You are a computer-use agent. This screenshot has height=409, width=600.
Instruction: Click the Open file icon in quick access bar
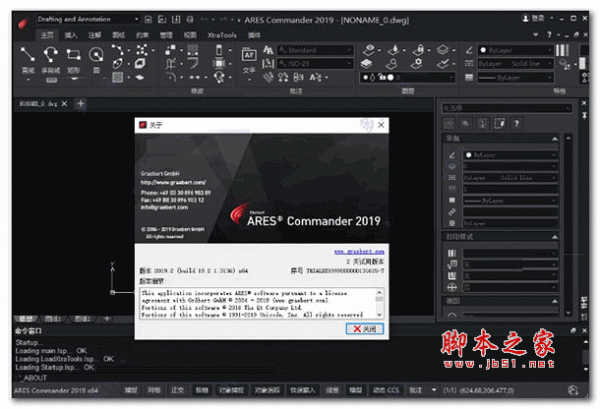click(x=162, y=19)
